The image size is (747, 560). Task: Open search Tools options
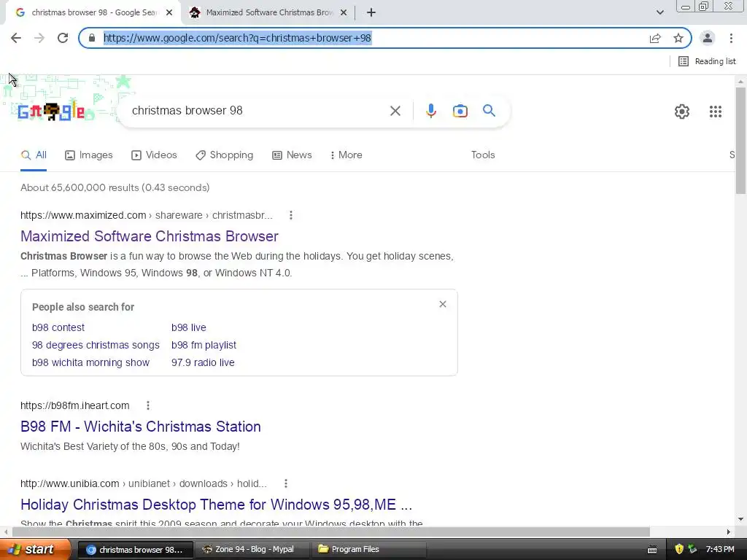[483, 155]
